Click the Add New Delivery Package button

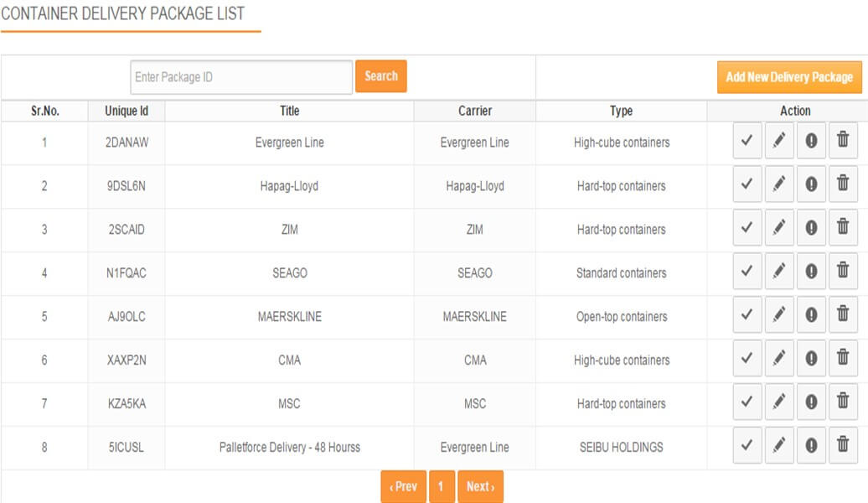click(x=788, y=76)
